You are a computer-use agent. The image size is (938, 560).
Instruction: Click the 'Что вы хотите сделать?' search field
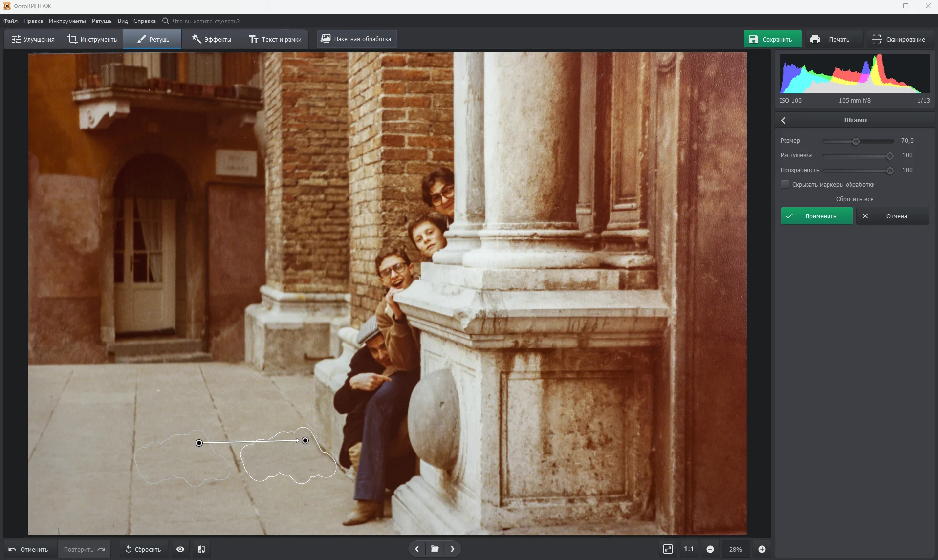[206, 21]
